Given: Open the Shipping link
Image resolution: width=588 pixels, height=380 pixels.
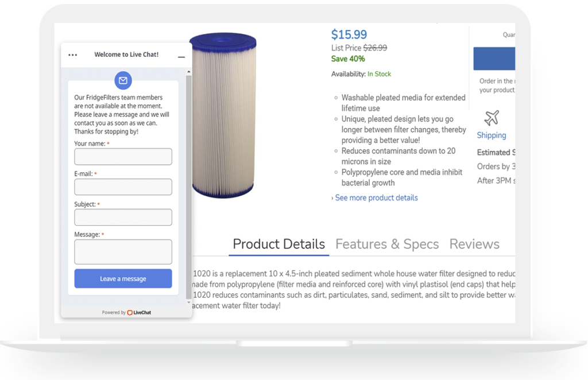Looking at the screenshot, I should (x=492, y=135).
